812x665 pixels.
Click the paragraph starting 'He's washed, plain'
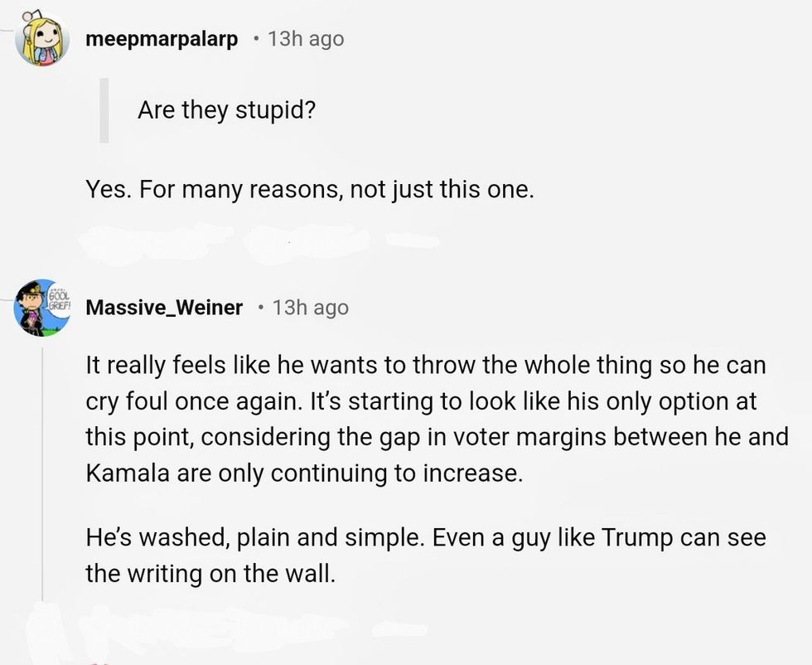point(414,555)
